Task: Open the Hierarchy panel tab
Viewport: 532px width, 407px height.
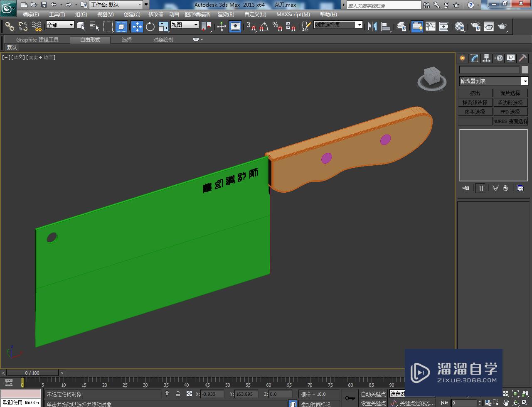Action: (486, 58)
